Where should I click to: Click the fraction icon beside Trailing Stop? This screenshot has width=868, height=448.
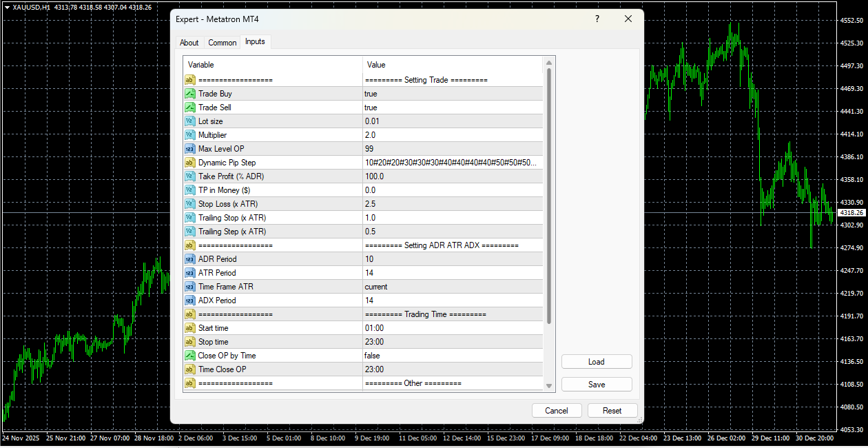pyautogui.click(x=189, y=217)
